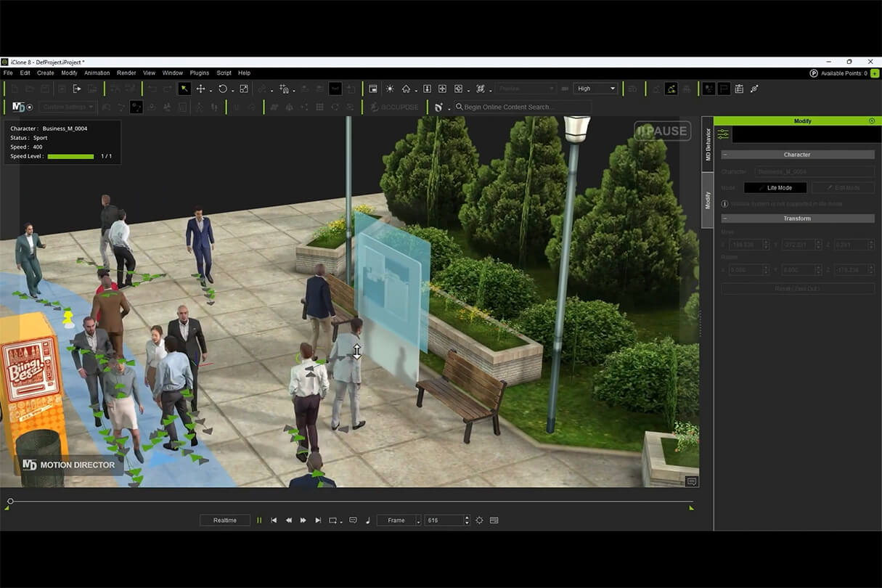Open the Animation menu
This screenshot has height=588, width=882.
pos(97,73)
